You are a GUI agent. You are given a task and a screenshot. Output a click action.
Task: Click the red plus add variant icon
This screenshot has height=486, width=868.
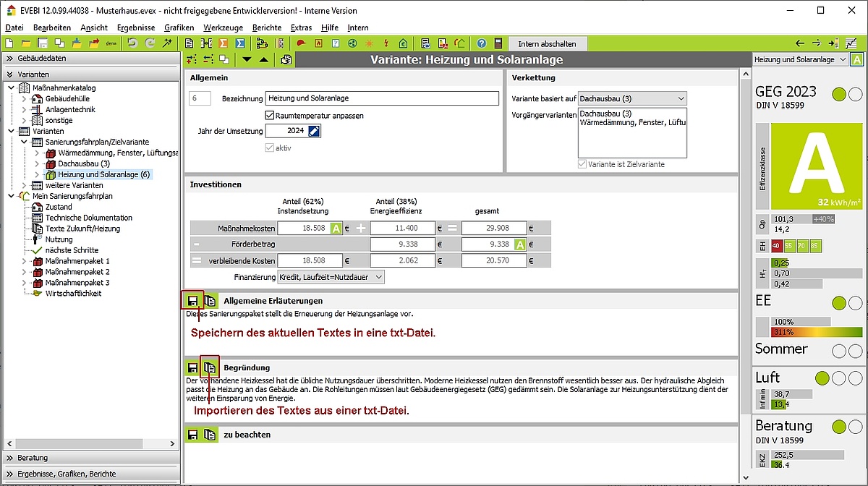[192, 59]
